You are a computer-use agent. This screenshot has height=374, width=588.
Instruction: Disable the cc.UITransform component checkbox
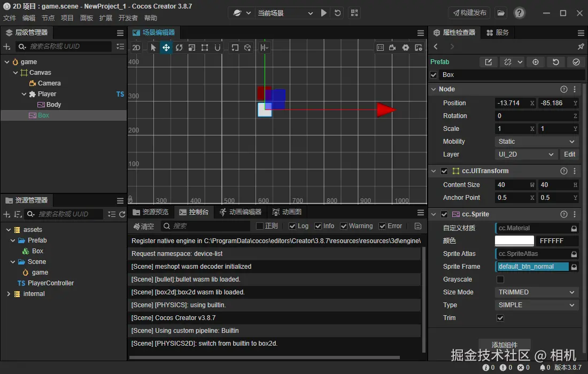pyautogui.click(x=444, y=171)
